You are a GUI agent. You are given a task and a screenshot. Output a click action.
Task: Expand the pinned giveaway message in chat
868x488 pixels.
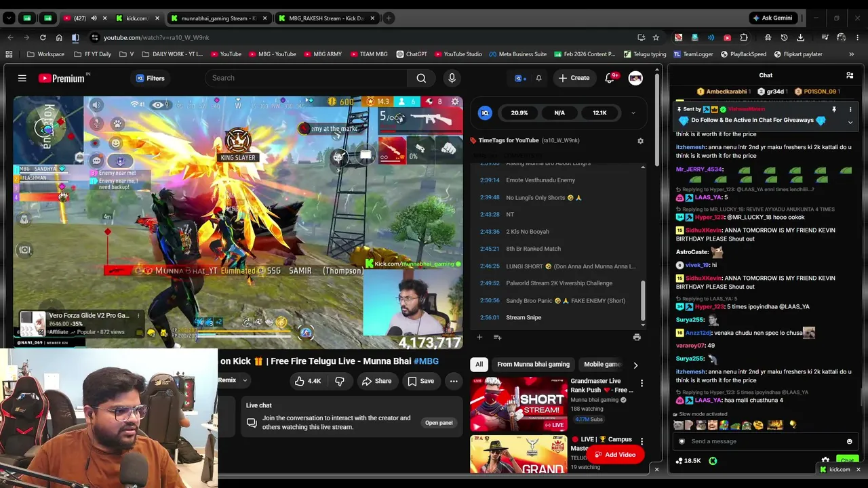[850, 123]
